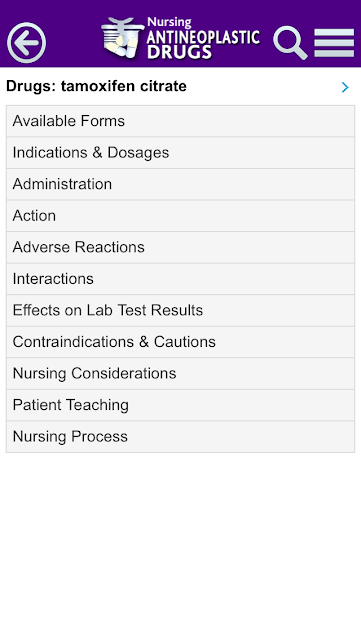Open Nursing Process section
Viewport: 361px width, 640px height.
coord(180,437)
